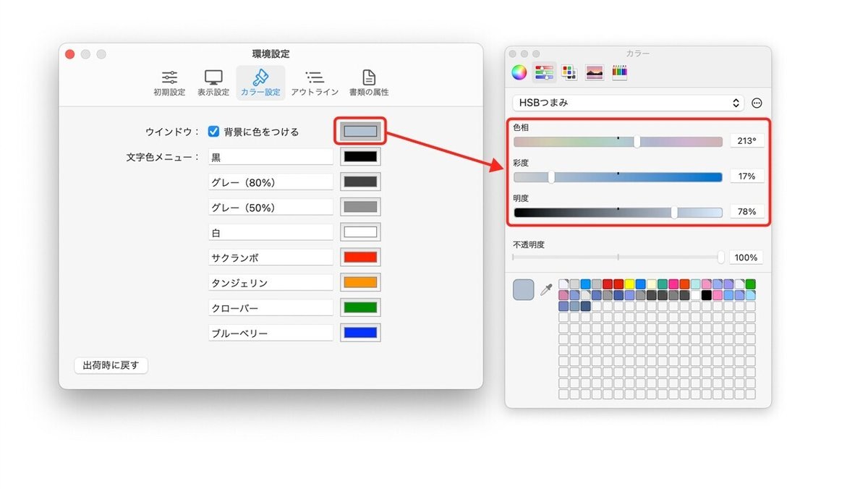Click the orange タンジェリン color well
The image size is (868, 489).
[x=360, y=282]
